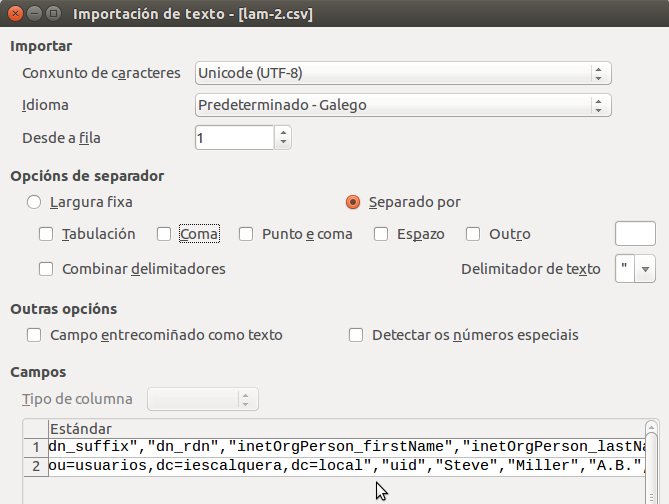Click the Desde a fila number field
The image size is (669, 504).
pos(234,137)
